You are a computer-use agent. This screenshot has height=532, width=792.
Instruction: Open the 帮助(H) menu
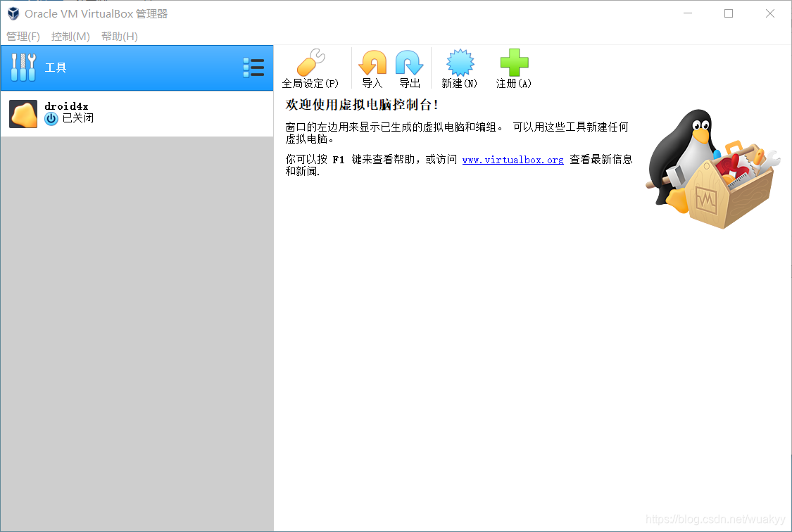tap(119, 37)
